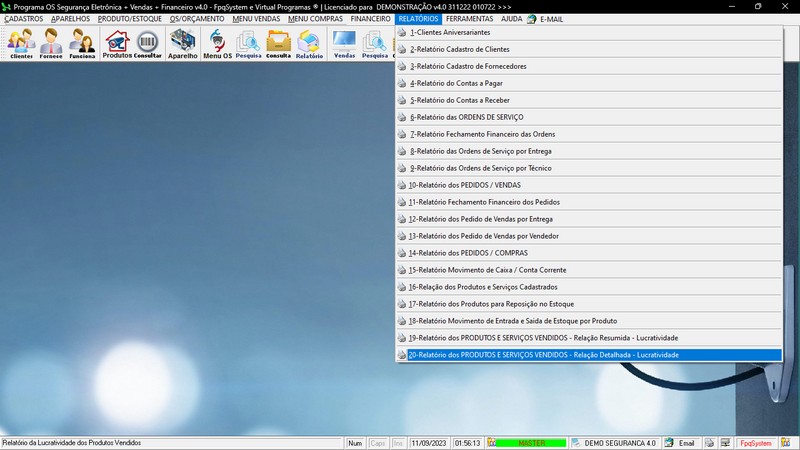Select 1-Clientes Aniversariantes
Image resolution: width=800 pixels, height=450 pixels.
pyautogui.click(x=589, y=32)
